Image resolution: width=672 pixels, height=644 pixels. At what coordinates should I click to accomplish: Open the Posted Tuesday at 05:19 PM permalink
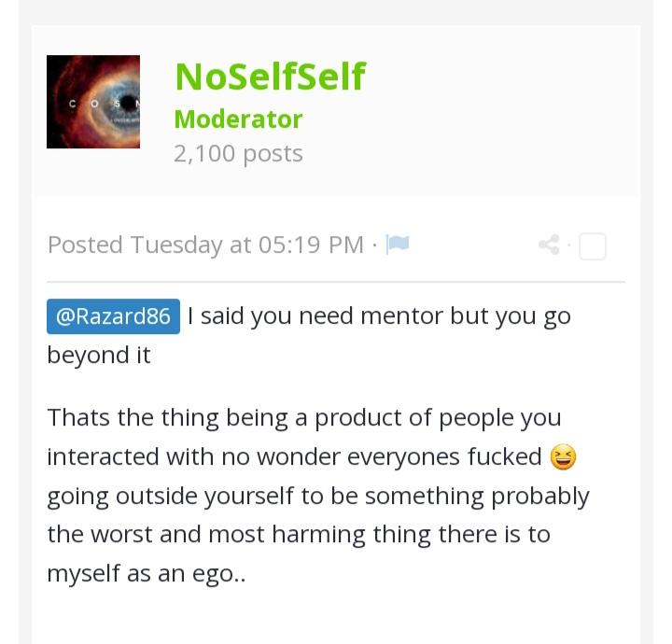point(205,245)
